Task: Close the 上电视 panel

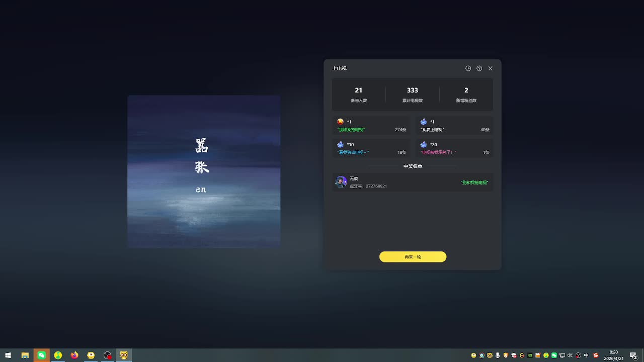Action: click(490, 68)
